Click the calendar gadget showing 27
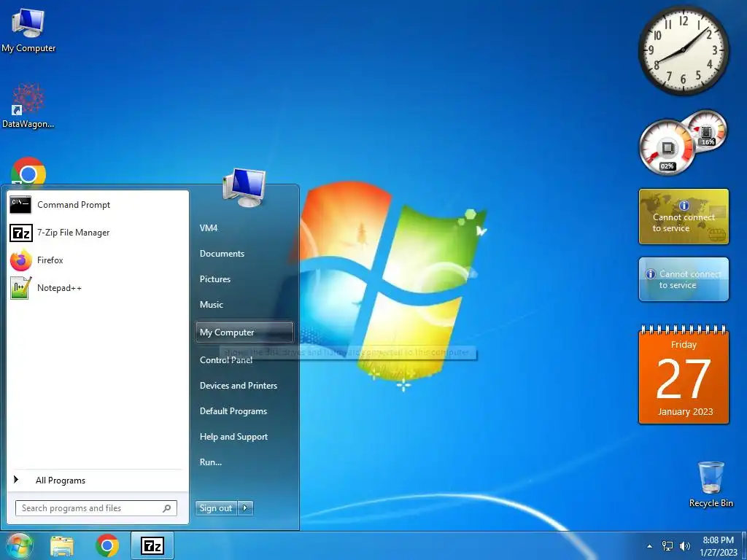This screenshot has height=560, width=747. point(684,375)
